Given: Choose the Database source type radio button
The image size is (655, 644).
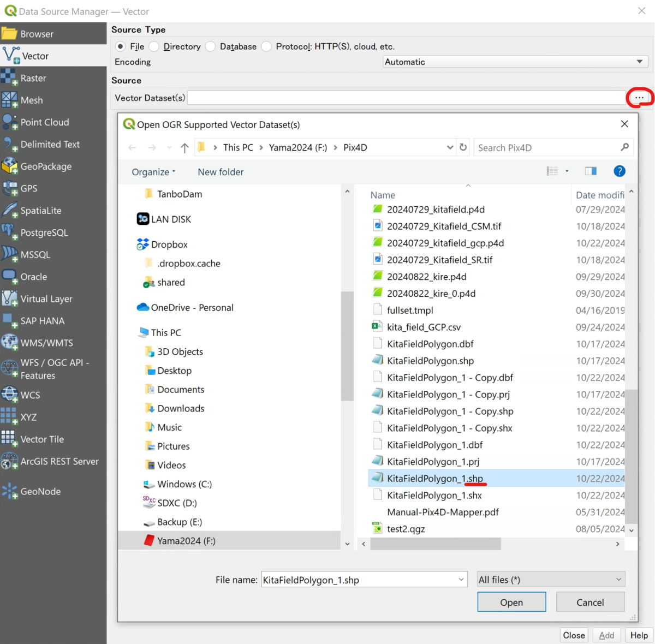Looking at the screenshot, I should click(211, 46).
